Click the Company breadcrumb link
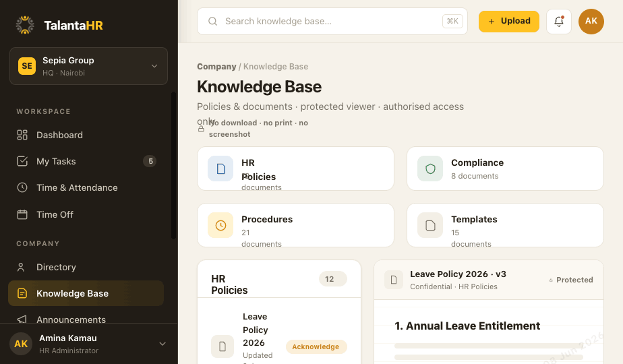Viewport: 623px width, 364px height. (x=216, y=66)
